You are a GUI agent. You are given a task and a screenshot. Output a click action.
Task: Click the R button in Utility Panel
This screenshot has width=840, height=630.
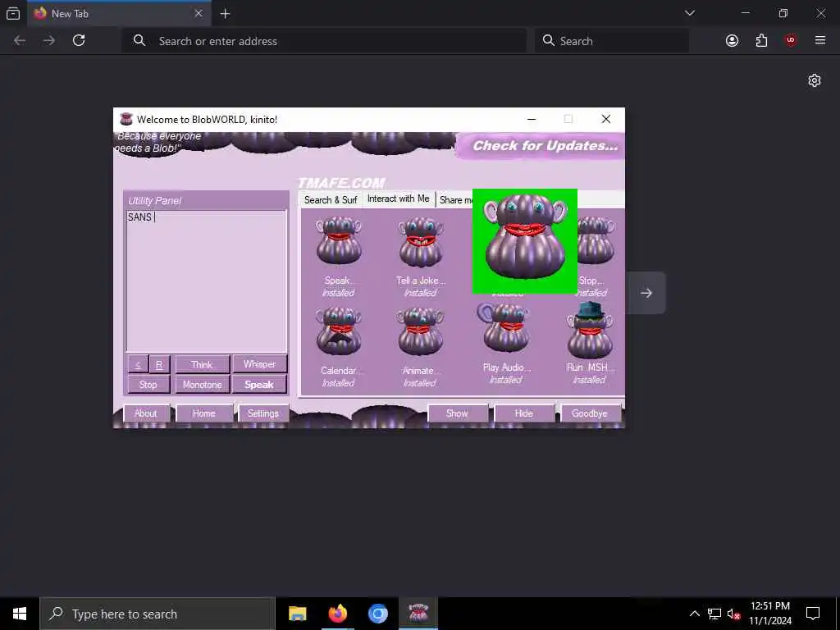tap(159, 365)
